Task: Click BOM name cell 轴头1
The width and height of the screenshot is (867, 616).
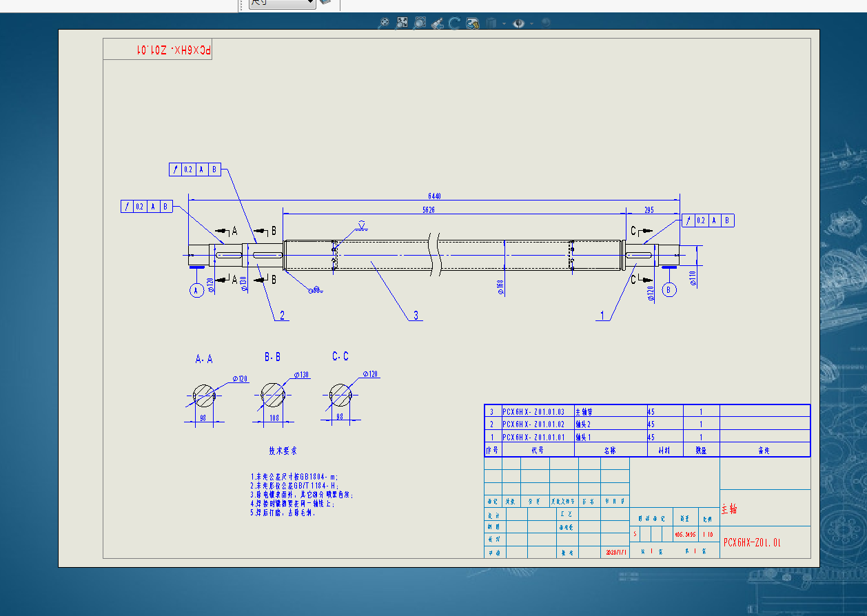Action: tap(611, 437)
